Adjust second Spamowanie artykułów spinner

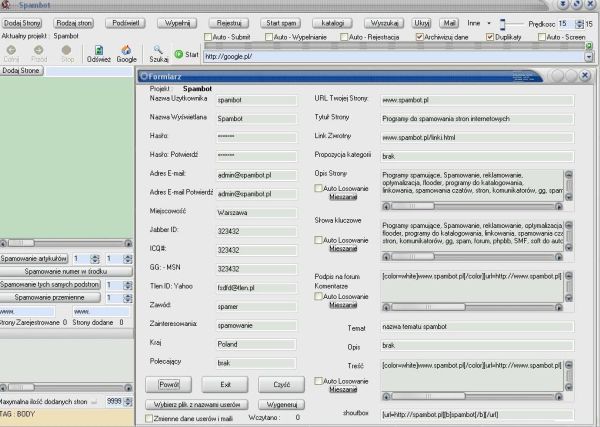127,259
